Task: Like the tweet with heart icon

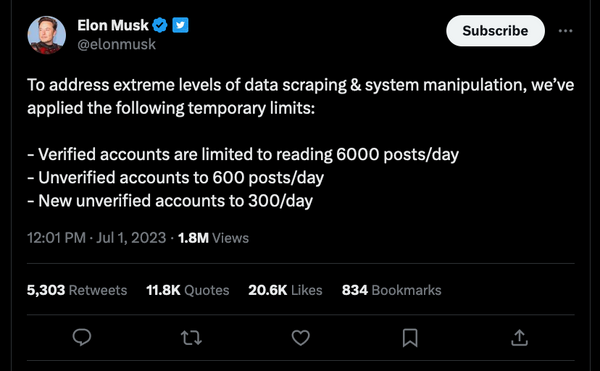Action: tap(300, 338)
